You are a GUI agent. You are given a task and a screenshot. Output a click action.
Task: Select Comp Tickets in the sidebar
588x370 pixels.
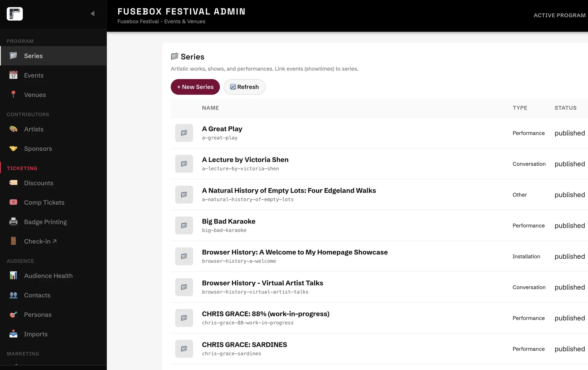tap(53, 202)
